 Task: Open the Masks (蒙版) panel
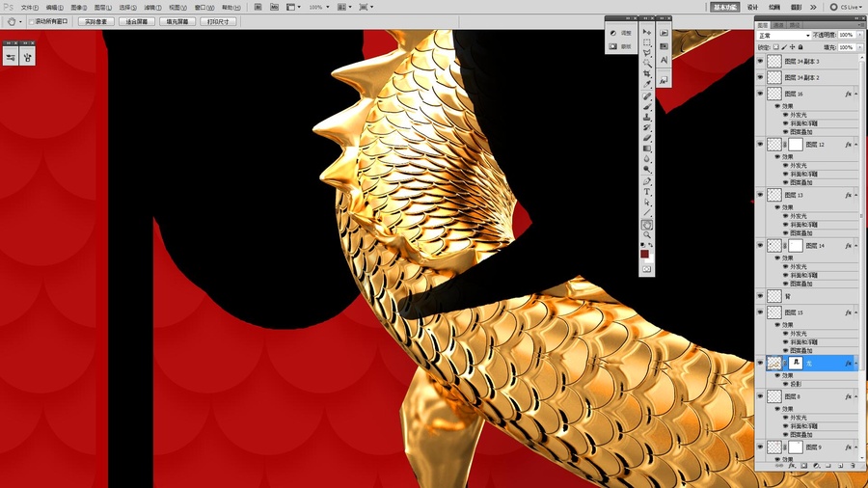pos(620,46)
